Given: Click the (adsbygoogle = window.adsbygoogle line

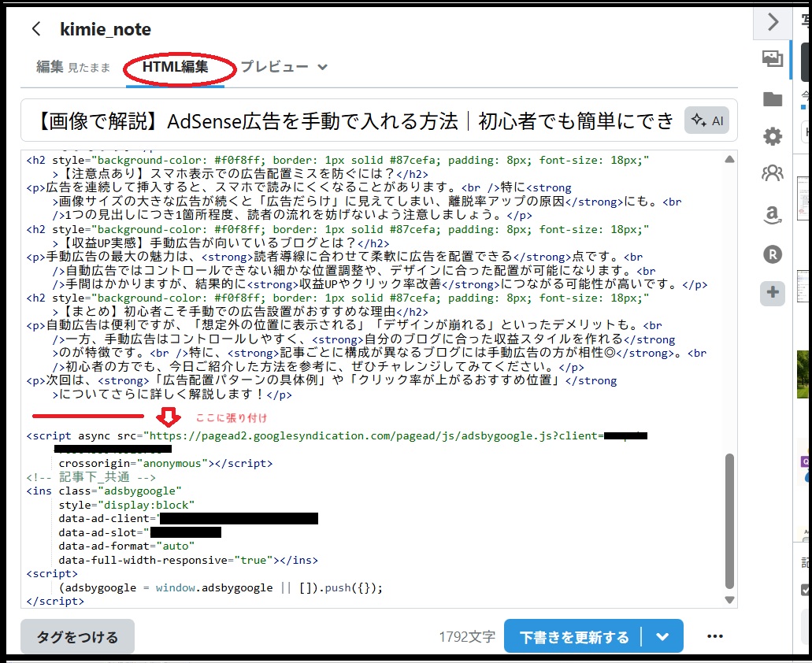Looking at the screenshot, I should pos(221,587).
